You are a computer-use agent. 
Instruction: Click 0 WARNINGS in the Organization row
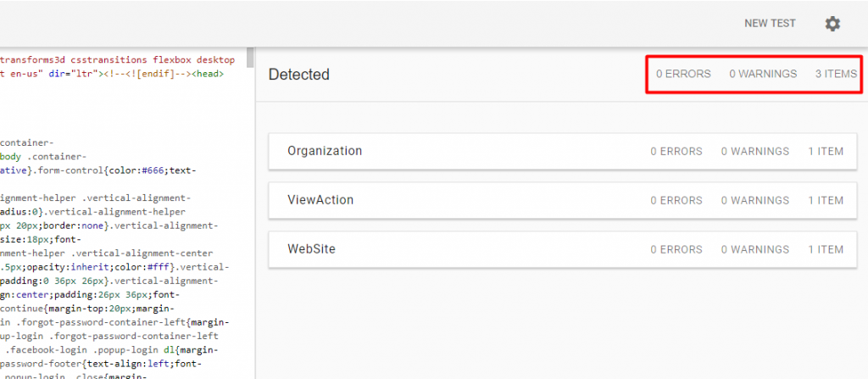(755, 151)
